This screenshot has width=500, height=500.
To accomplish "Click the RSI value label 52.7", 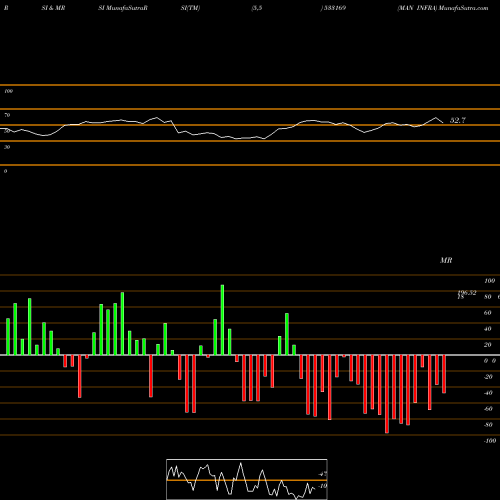I will click(x=458, y=120).
